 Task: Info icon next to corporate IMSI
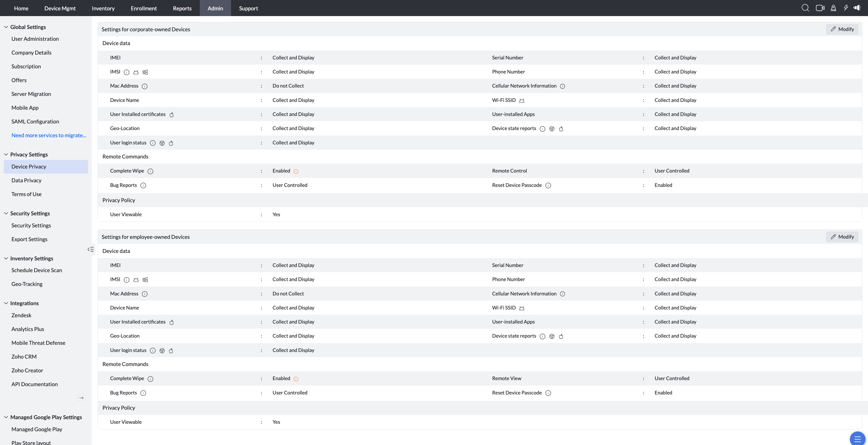point(126,72)
